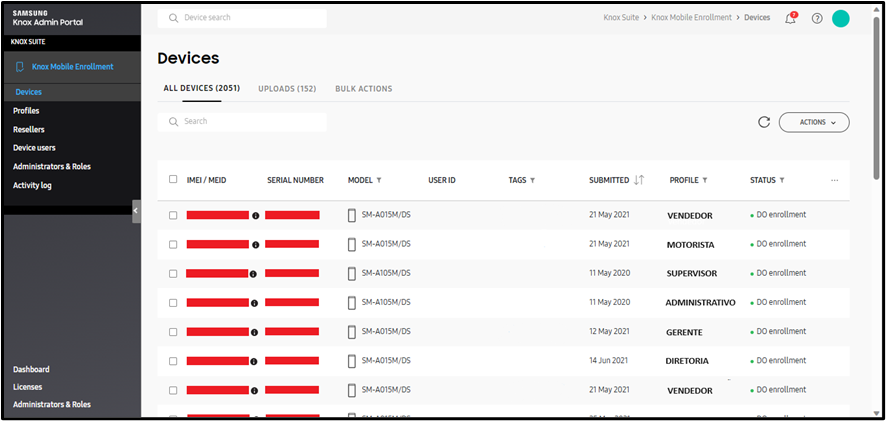Open the TAGS column filter
Viewport: 886px width, 421px height.
tap(532, 180)
